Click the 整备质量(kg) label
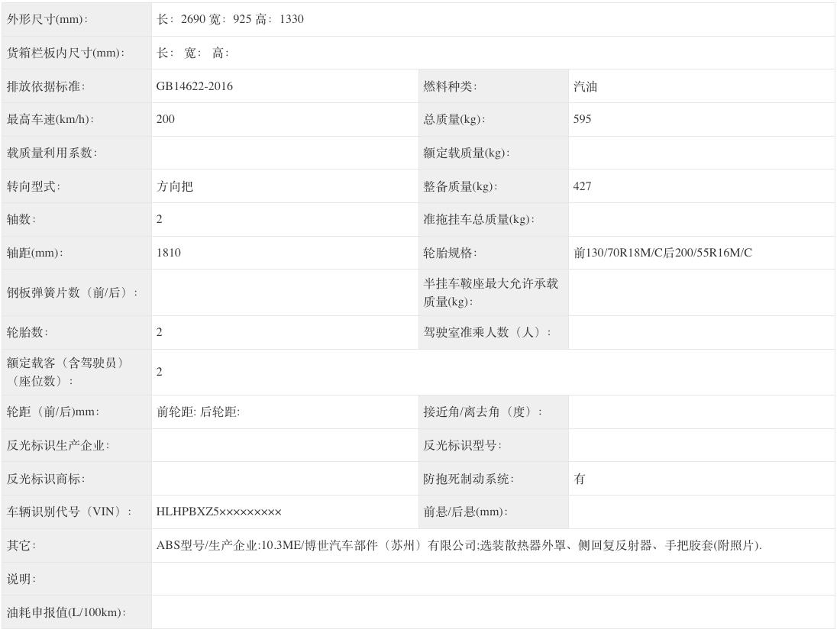This screenshot has width=840, height=636. coord(460,186)
